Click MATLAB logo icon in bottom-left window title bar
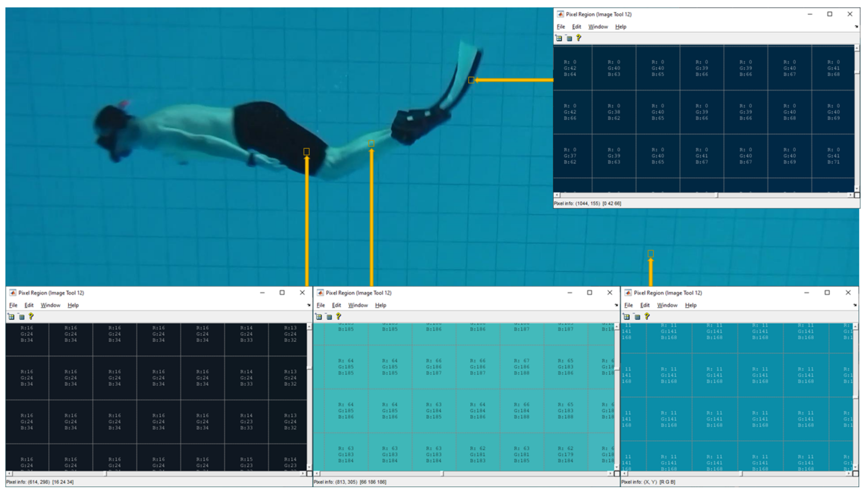The height and width of the screenshot is (494, 868). (x=13, y=293)
